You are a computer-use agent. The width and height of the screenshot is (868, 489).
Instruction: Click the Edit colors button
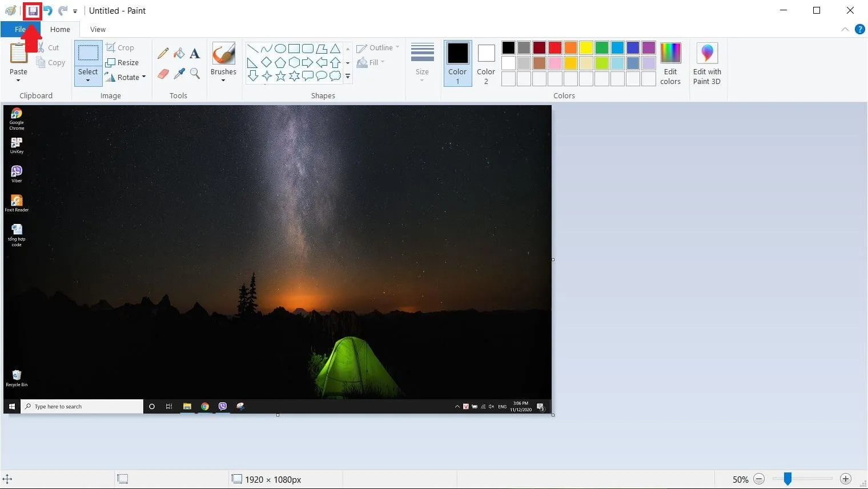click(670, 63)
